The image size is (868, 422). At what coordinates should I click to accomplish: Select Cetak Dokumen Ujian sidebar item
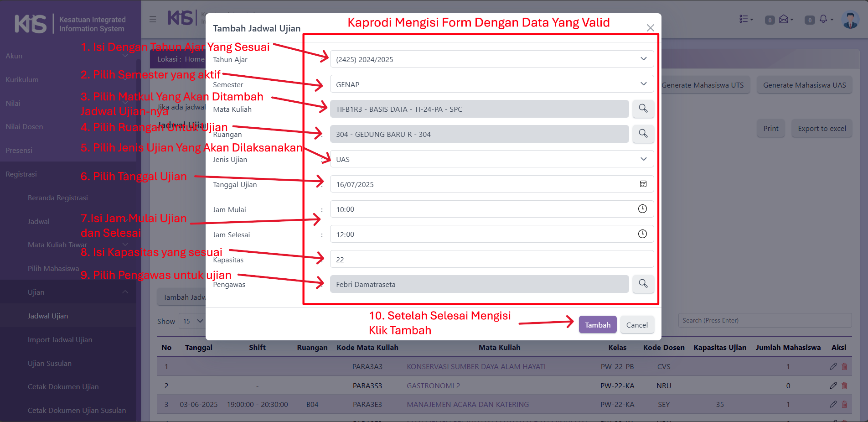pyautogui.click(x=63, y=386)
